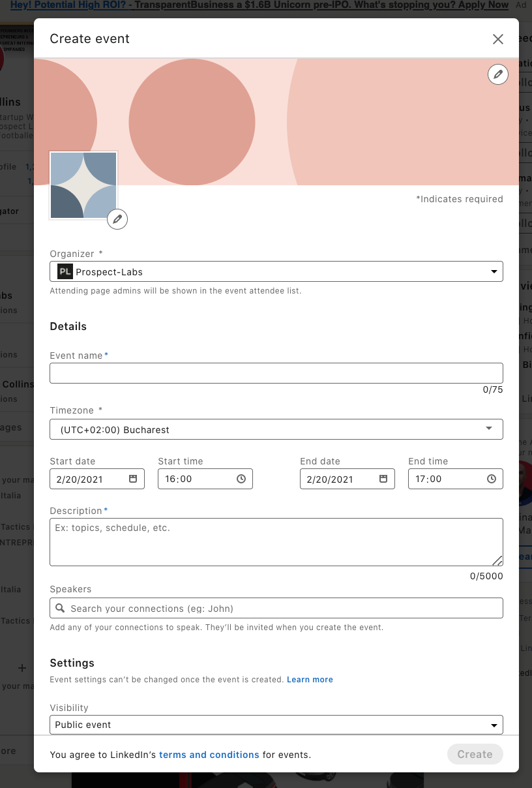Open the TransparentBusiness ad link at top

pos(259,5)
